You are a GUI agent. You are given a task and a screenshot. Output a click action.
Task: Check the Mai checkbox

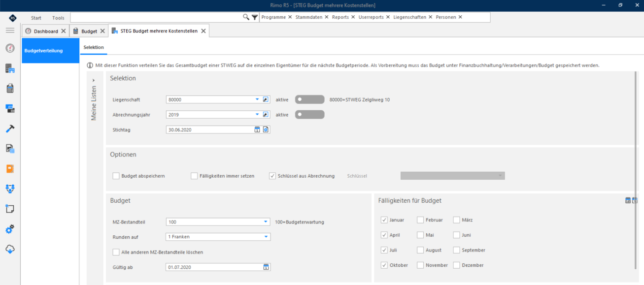pyautogui.click(x=420, y=235)
